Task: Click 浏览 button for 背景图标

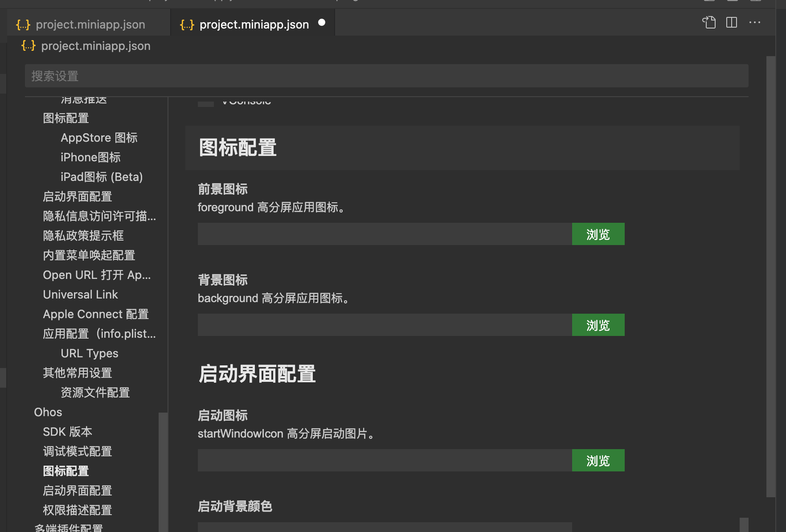Action: click(x=598, y=325)
